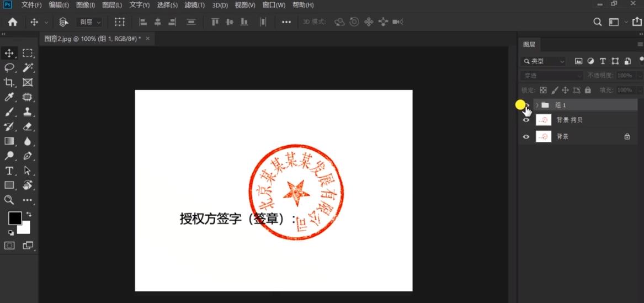The width and height of the screenshot is (644, 303).
Task: Toggle type layer filter
Action: click(x=603, y=61)
